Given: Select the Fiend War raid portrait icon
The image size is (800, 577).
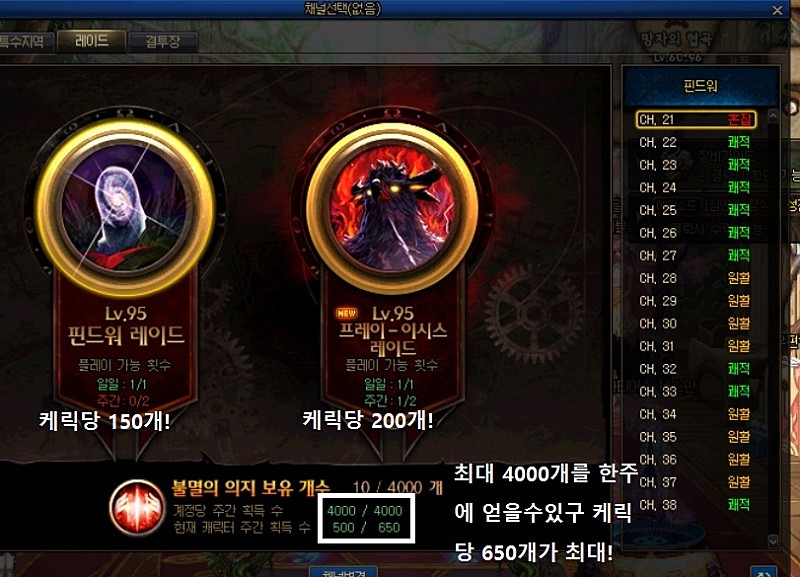Looking at the screenshot, I should click(126, 208).
